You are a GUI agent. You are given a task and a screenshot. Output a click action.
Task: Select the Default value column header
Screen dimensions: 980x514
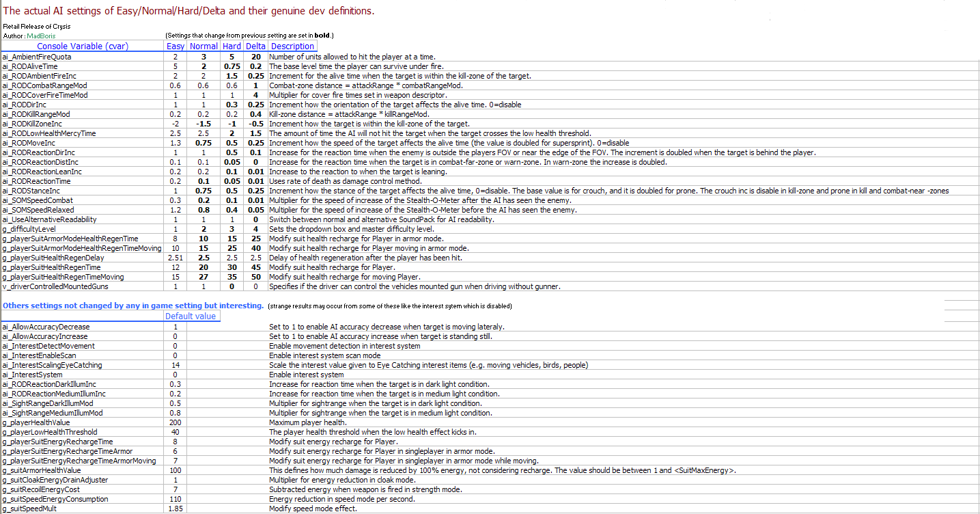tap(192, 316)
